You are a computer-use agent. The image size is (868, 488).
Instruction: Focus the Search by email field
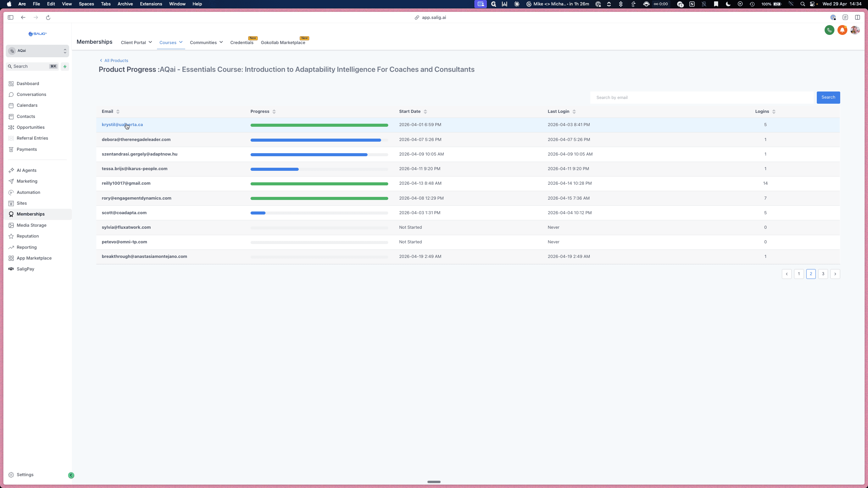pos(702,98)
